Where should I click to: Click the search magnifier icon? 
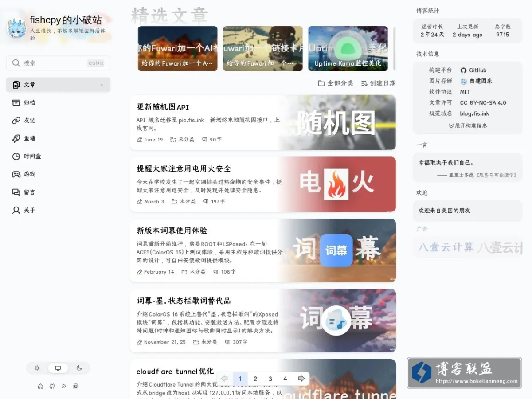(x=16, y=63)
